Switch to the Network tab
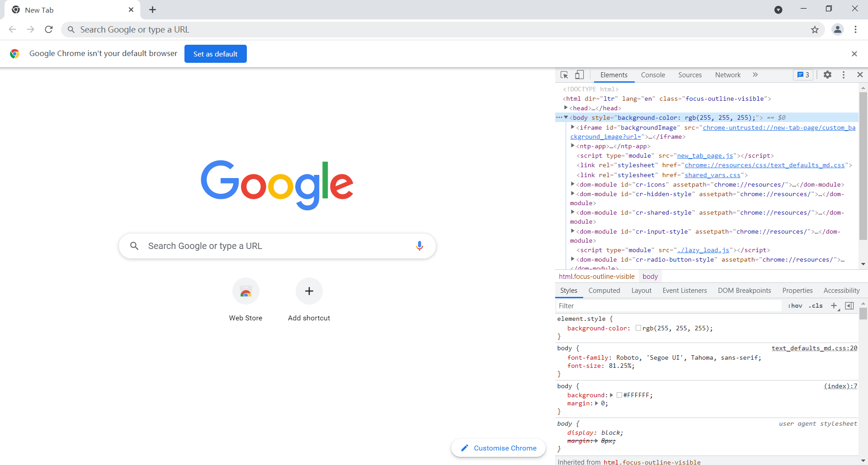868x465 pixels. pyautogui.click(x=728, y=75)
